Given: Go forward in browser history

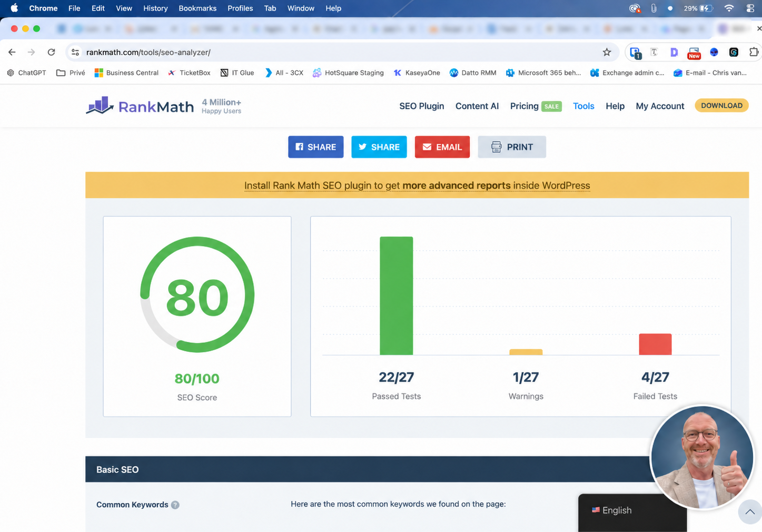Looking at the screenshot, I should coord(31,52).
